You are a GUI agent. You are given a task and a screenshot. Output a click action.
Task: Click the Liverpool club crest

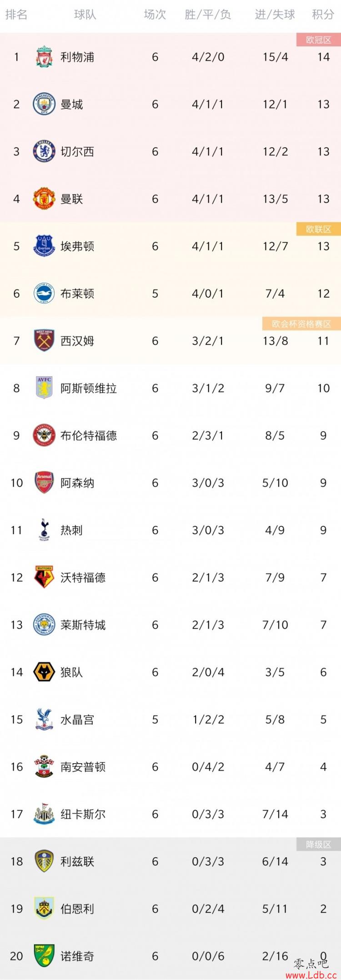pyautogui.click(x=44, y=57)
